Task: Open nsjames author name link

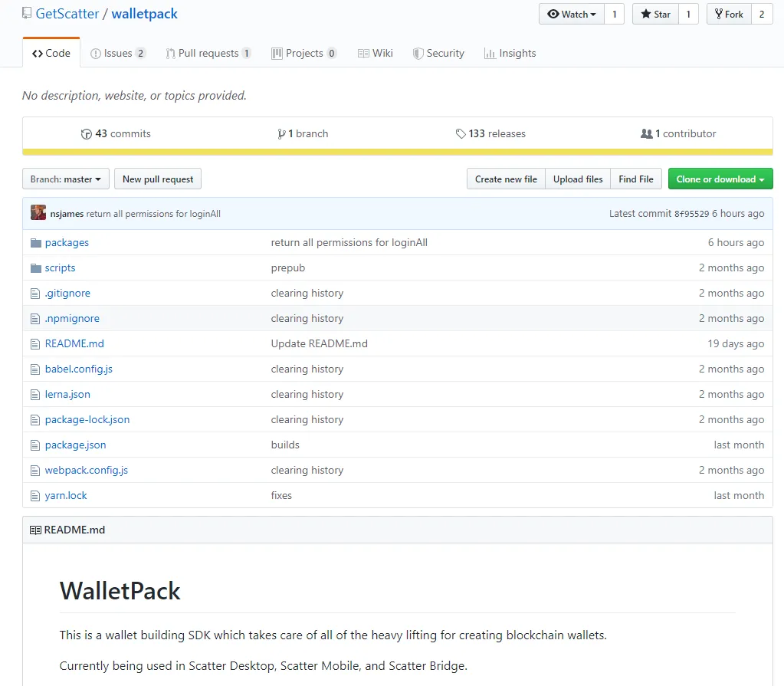Action: [x=67, y=214]
